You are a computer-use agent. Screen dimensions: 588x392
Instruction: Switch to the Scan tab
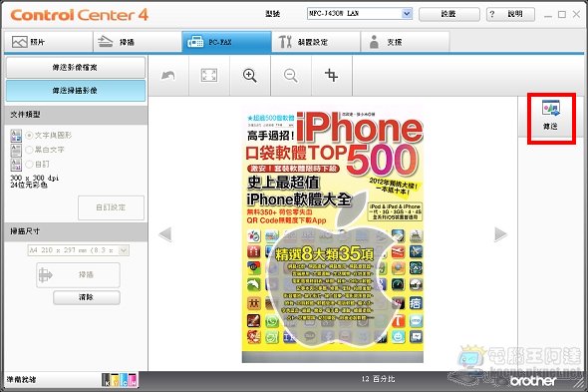(138, 42)
